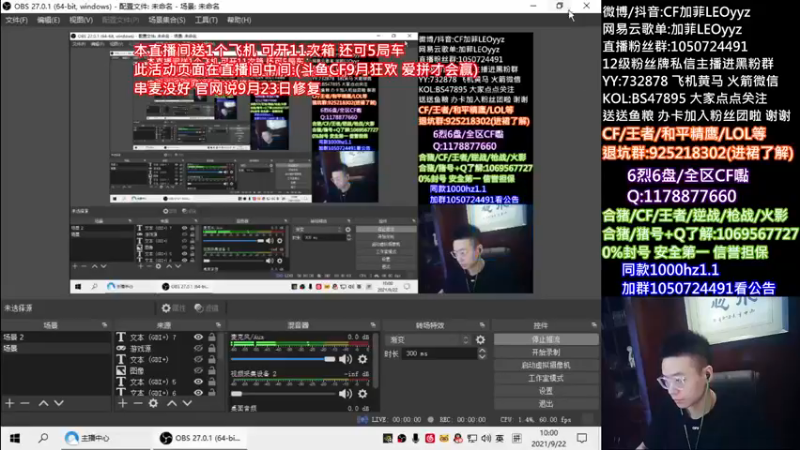Toggle lock on 文本 (GDI+) 7 source
The width and height of the screenshot is (800, 450).
click(212, 337)
